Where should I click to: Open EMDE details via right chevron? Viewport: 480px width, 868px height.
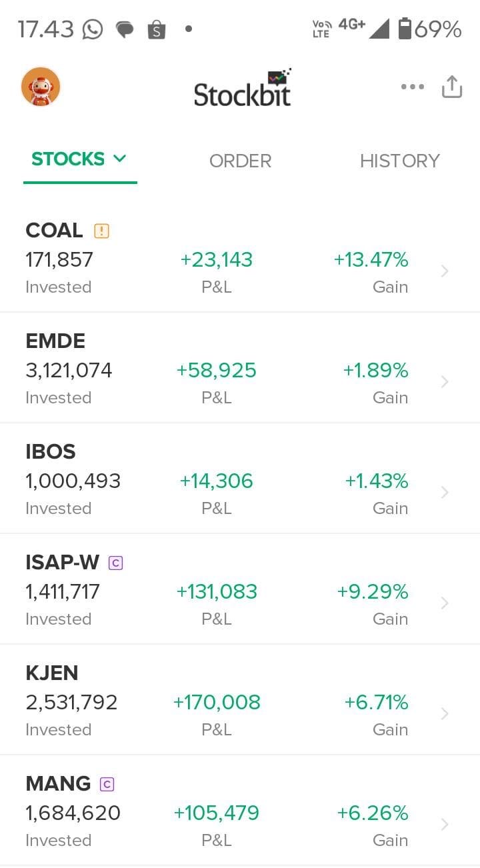pyautogui.click(x=445, y=382)
